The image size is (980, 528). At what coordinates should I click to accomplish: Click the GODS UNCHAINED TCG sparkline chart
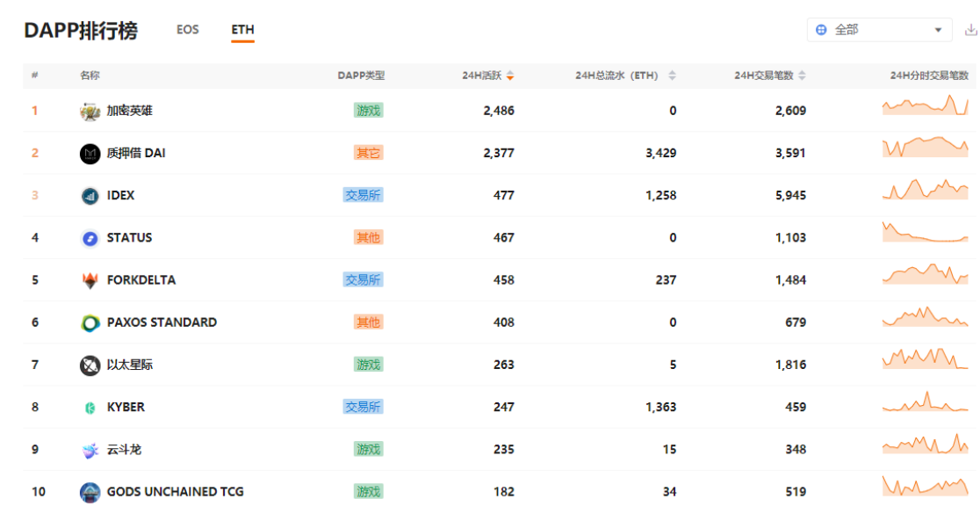pyautogui.click(x=925, y=486)
